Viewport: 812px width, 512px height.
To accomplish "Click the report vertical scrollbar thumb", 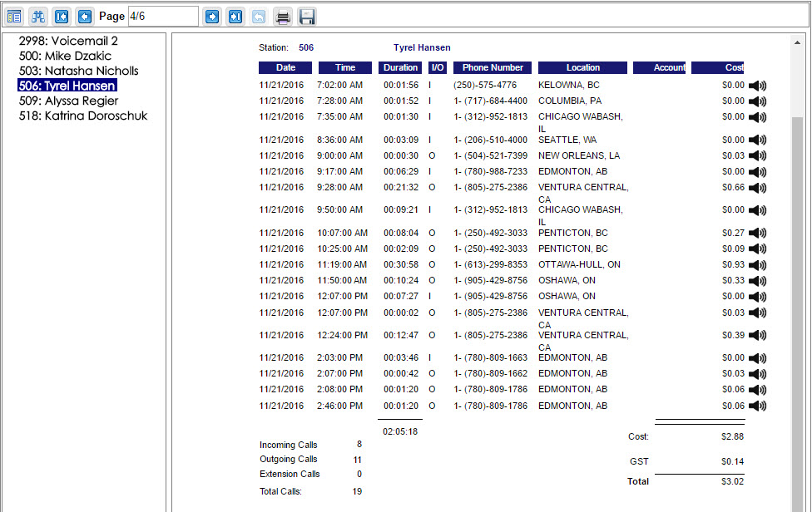I will (798, 314).
